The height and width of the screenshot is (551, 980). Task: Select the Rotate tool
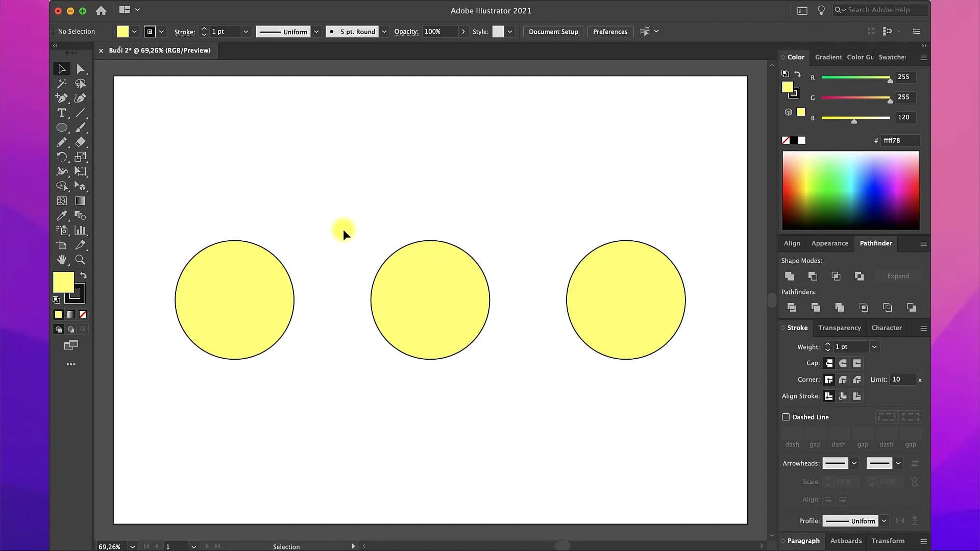pos(62,157)
